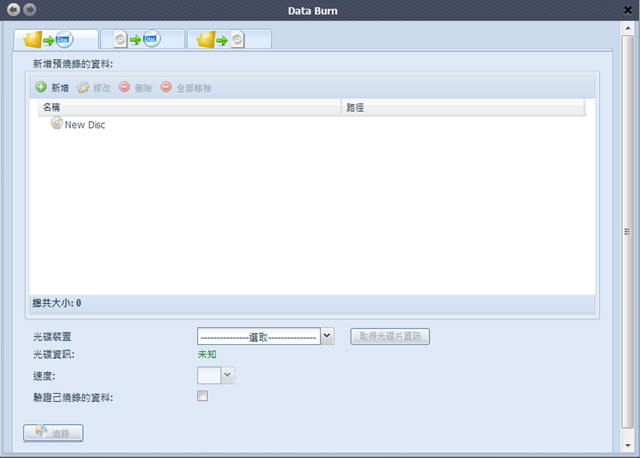Click the green 新增 add icon
Image resolution: width=640 pixels, height=458 pixels.
coord(41,87)
